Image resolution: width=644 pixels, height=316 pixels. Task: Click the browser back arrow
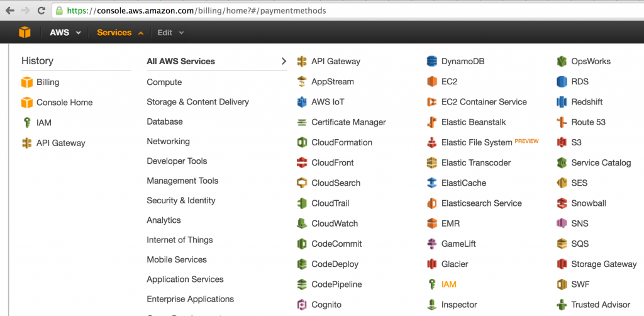[10, 11]
